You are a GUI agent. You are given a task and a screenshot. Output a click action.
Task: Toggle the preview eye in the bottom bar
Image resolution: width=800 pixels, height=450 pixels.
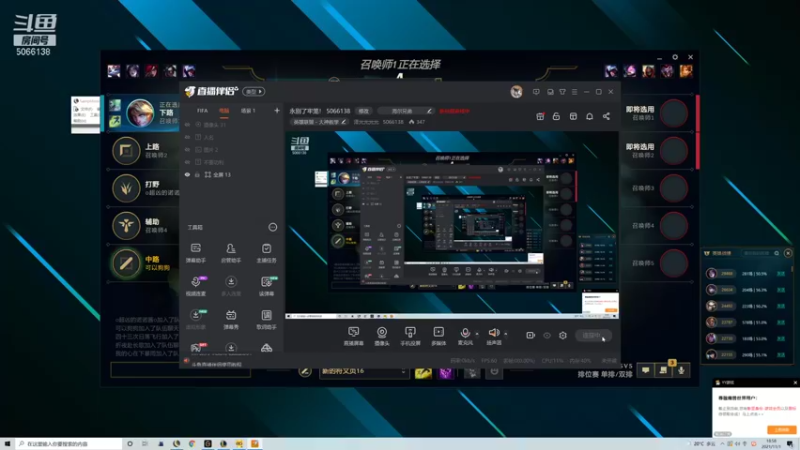(x=547, y=335)
